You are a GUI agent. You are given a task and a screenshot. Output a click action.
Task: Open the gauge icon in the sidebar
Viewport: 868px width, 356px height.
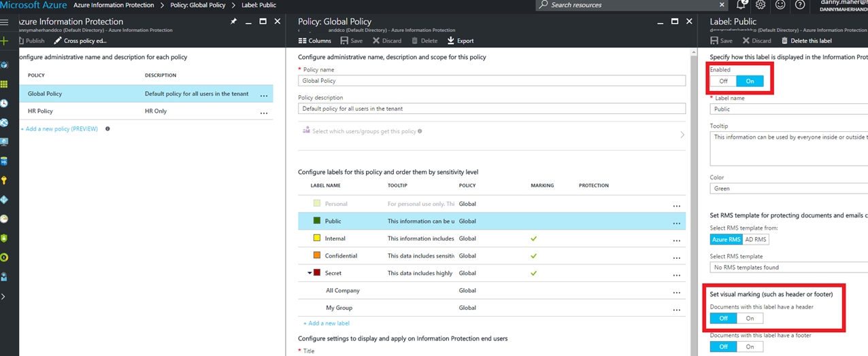[4, 219]
